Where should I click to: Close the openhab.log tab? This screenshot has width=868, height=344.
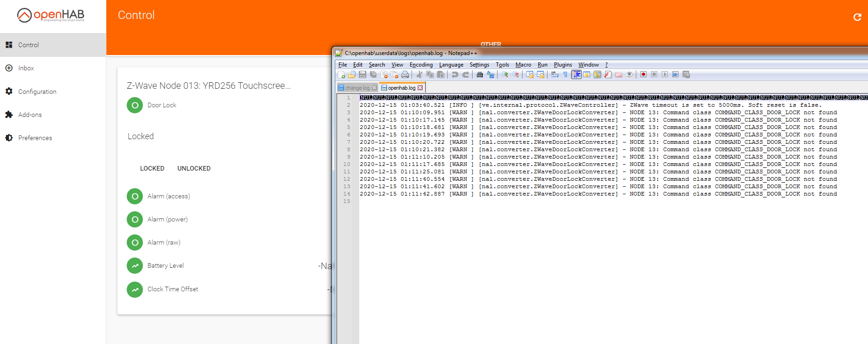coord(420,88)
